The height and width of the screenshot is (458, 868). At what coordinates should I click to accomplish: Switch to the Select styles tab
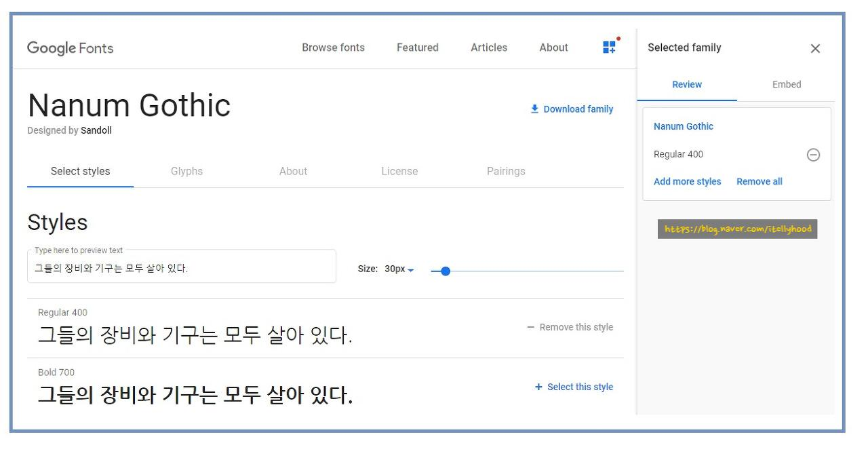click(80, 171)
